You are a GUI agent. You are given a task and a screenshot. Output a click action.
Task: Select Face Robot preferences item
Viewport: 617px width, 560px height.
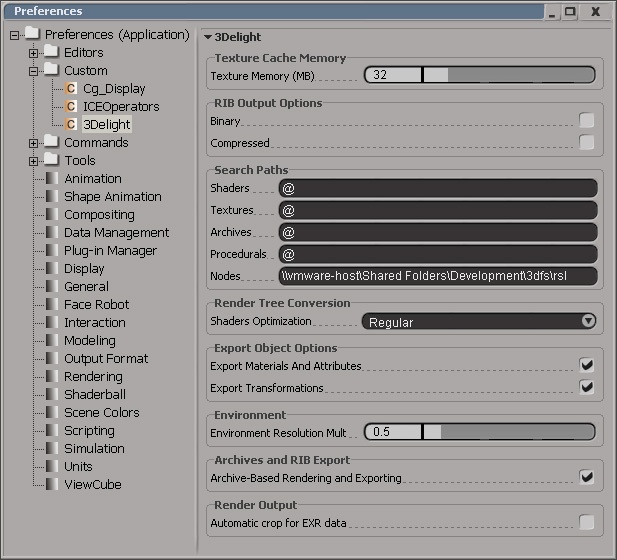coord(96,305)
